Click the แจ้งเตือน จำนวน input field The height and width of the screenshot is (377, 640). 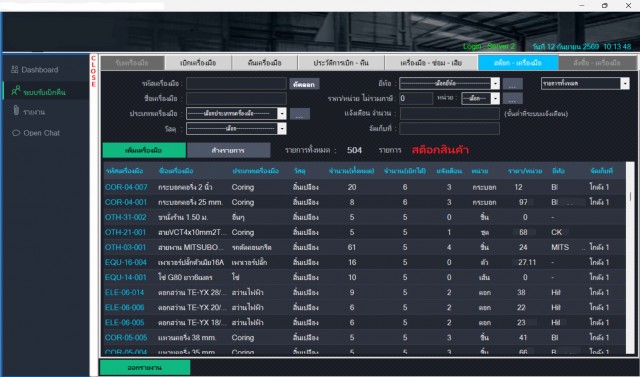(x=449, y=113)
